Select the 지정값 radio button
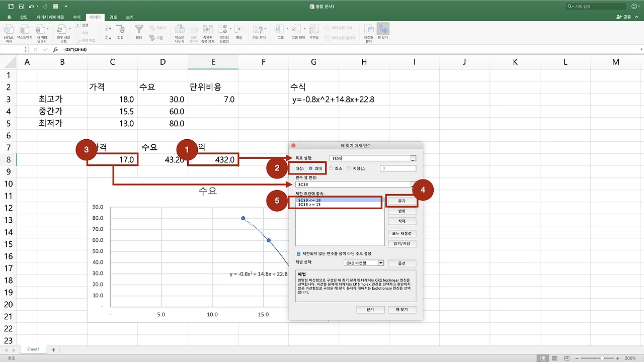This screenshot has width=644, height=362. pos(349,168)
